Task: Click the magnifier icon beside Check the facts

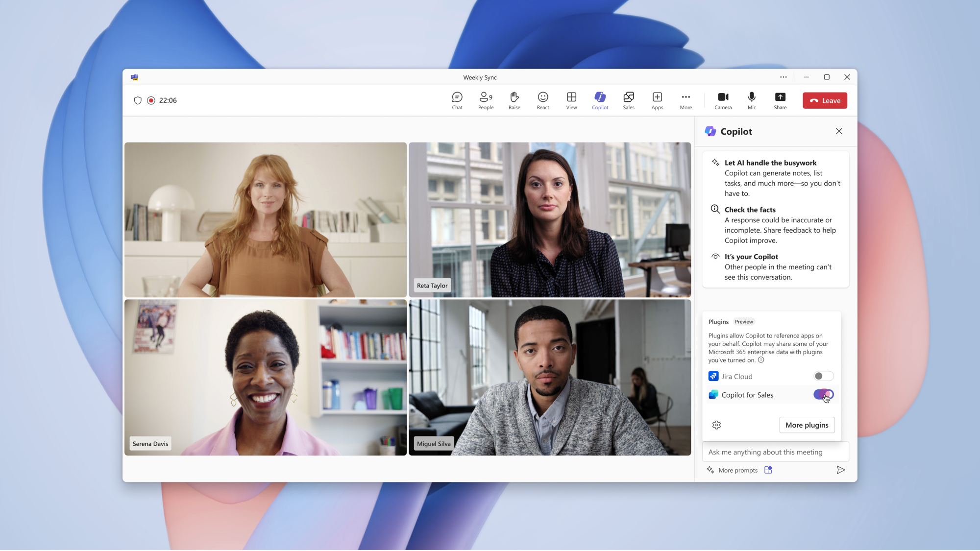Action: (715, 209)
